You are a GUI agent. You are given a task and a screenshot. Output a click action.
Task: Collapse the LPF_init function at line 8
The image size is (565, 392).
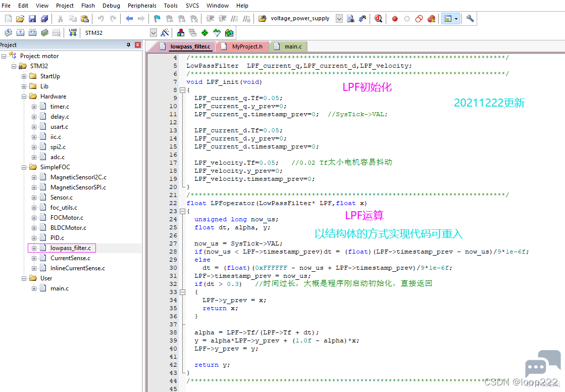point(182,90)
